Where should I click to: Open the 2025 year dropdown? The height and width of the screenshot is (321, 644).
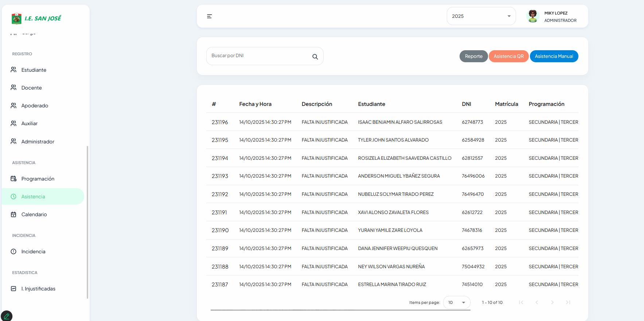481,16
